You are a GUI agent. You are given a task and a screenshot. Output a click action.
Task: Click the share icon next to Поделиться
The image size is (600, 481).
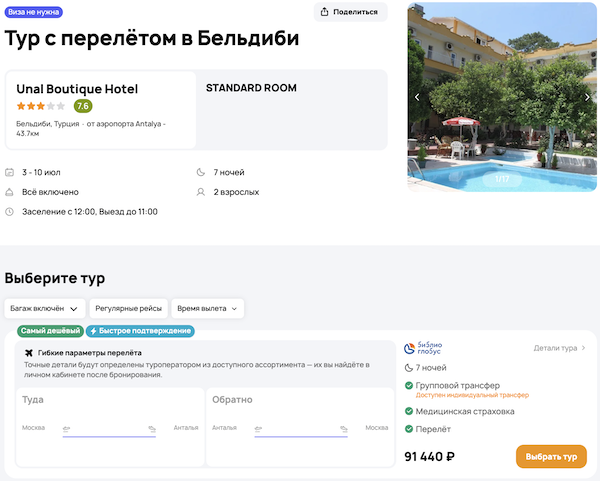326,12
